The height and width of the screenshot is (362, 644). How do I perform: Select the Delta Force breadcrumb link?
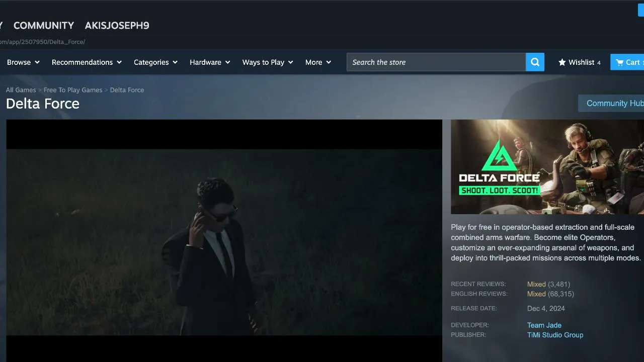(x=127, y=90)
